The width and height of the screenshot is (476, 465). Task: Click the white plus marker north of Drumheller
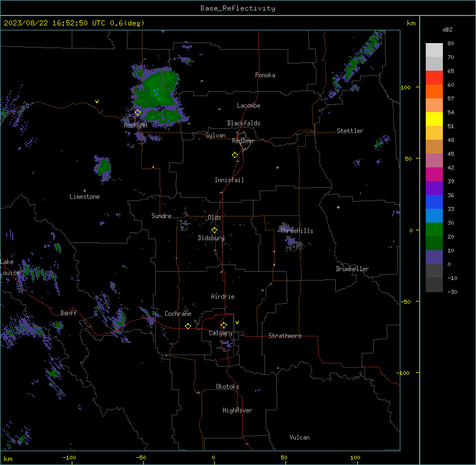338,207
